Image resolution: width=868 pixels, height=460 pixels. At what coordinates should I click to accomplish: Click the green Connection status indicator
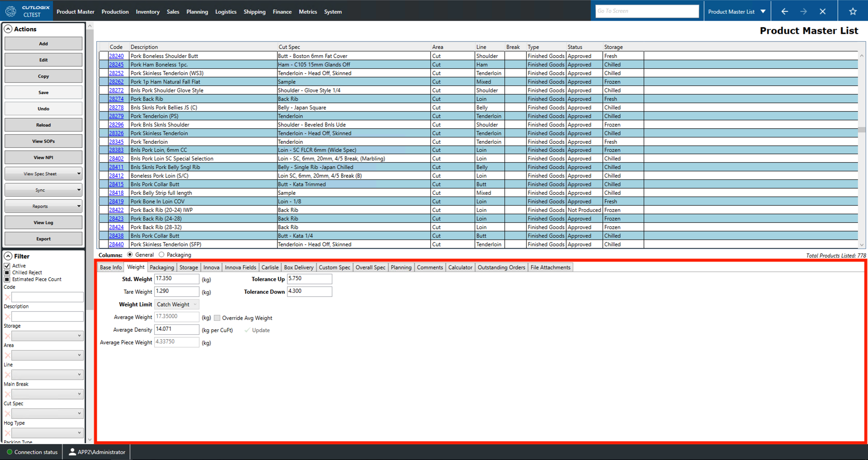point(9,452)
